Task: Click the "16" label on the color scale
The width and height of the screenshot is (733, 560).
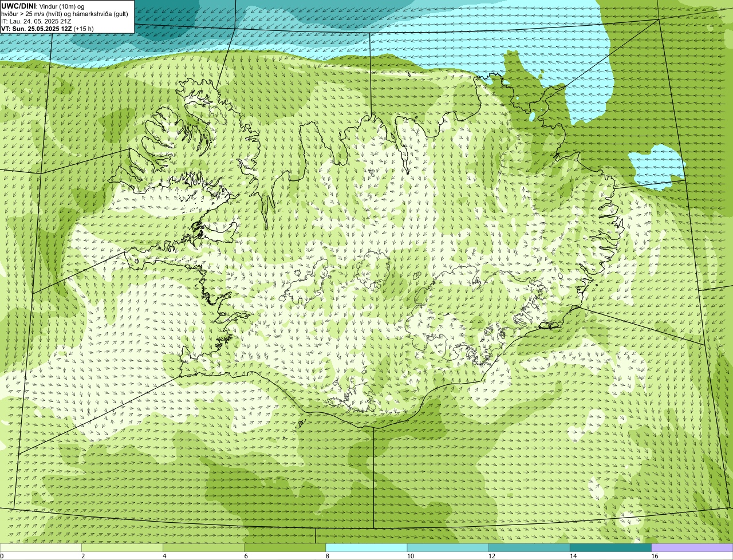Action: [x=655, y=556]
